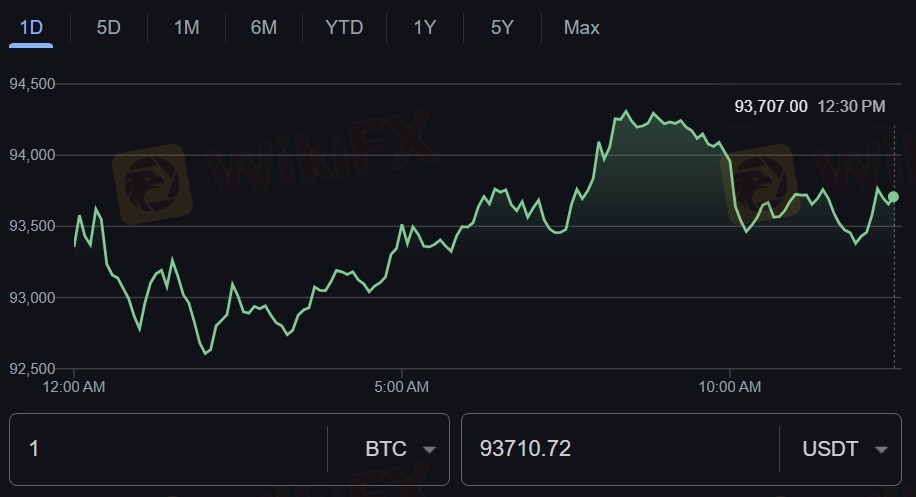916x497 pixels.
Task: Expand the USDT currency dropdown
Action: tap(844, 449)
